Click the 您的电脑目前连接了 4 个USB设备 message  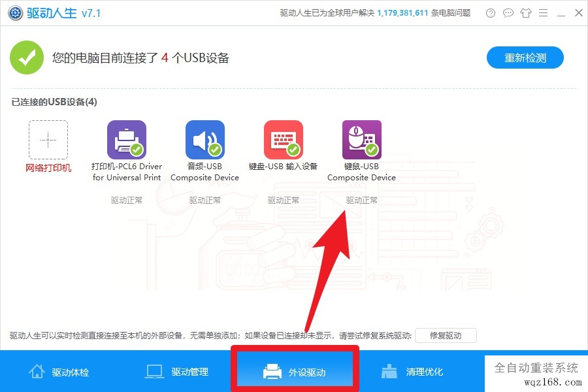click(x=140, y=57)
